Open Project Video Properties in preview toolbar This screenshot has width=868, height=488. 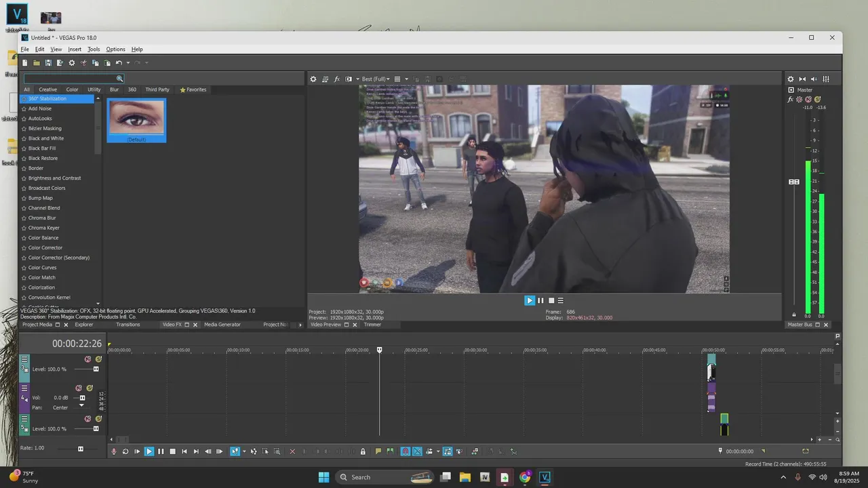[x=313, y=79]
